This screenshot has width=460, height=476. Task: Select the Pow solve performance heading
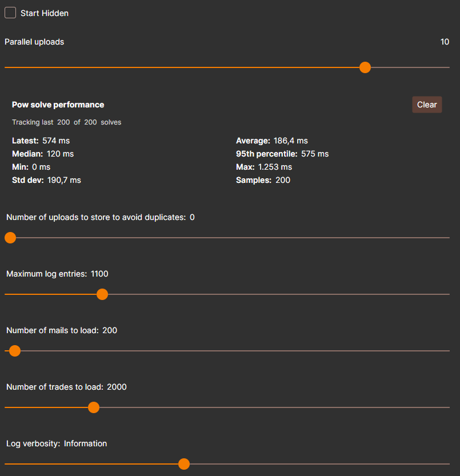pyautogui.click(x=58, y=105)
